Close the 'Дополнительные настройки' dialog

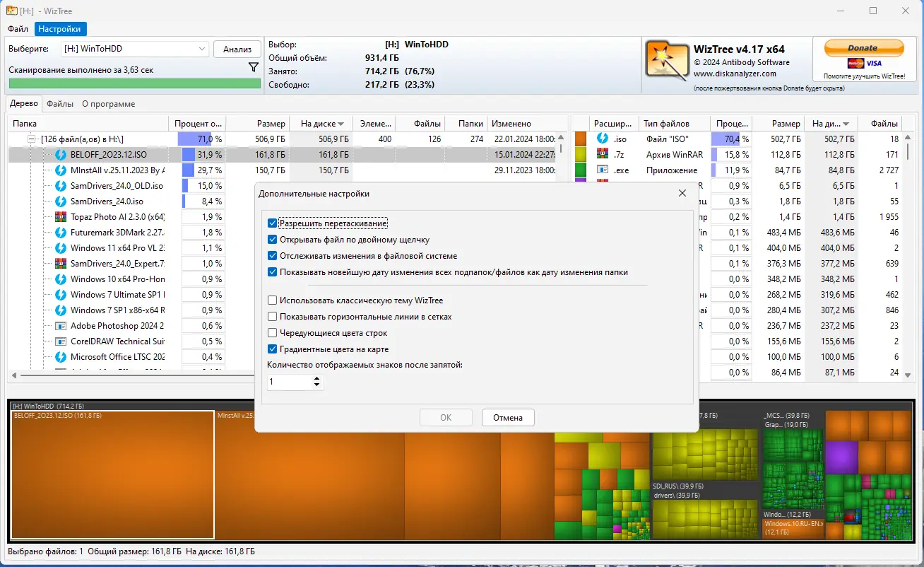point(682,193)
